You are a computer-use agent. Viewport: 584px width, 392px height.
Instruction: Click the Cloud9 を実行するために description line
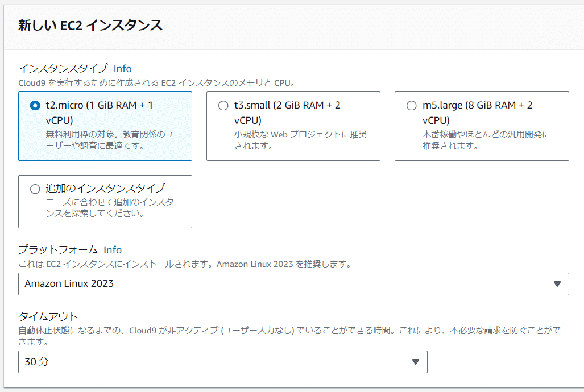[x=157, y=82]
